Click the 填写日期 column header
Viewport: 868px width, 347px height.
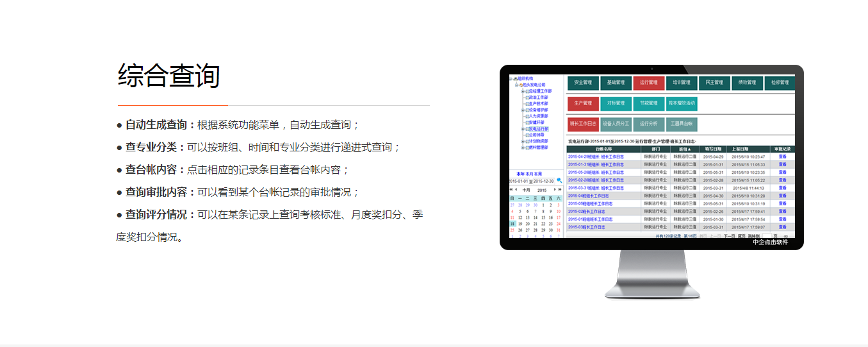coord(713,149)
